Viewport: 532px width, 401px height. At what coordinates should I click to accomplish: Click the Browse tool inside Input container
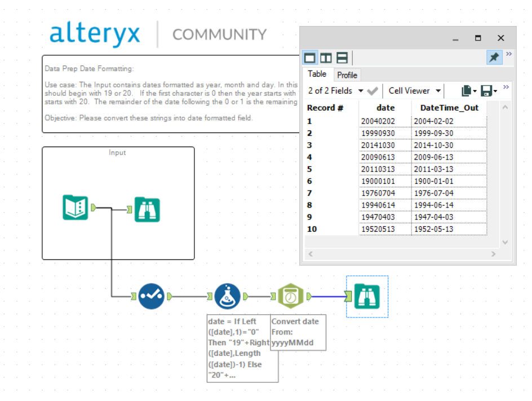(147, 209)
